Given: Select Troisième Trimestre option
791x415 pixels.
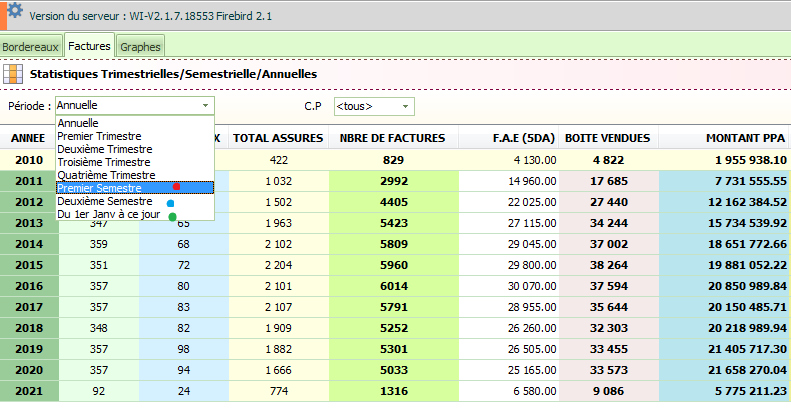Looking at the screenshot, I should (x=103, y=162).
